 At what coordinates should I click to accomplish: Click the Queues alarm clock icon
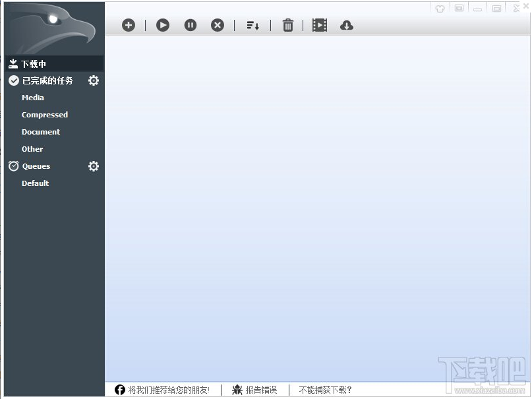14,166
